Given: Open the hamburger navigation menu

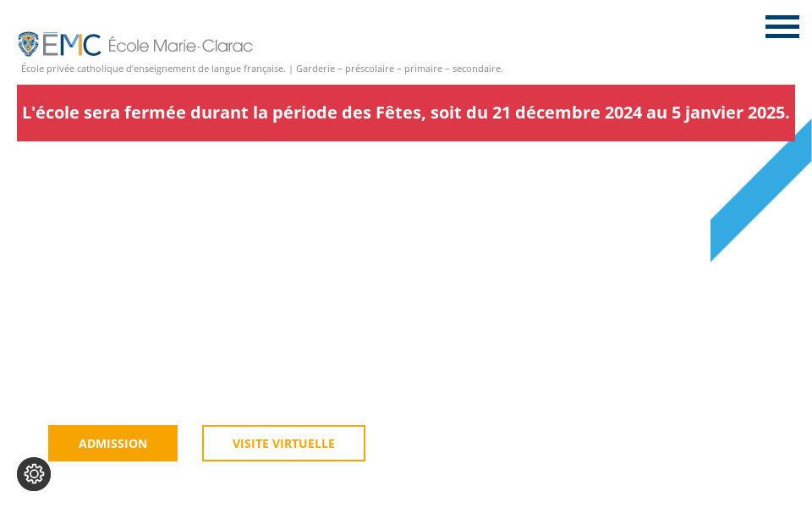Looking at the screenshot, I should pos(782,27).
